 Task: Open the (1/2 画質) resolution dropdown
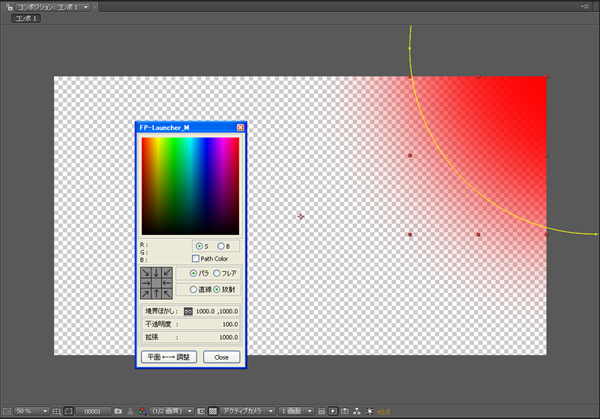171,411
